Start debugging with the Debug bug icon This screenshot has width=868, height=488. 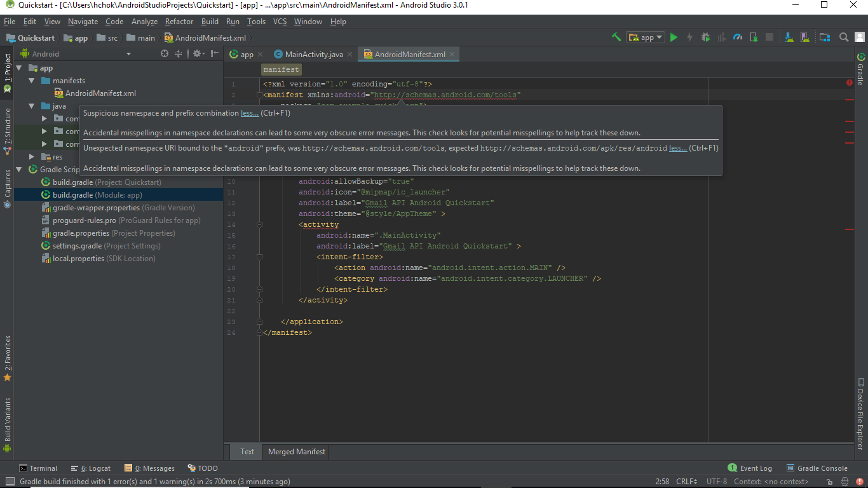705,37
